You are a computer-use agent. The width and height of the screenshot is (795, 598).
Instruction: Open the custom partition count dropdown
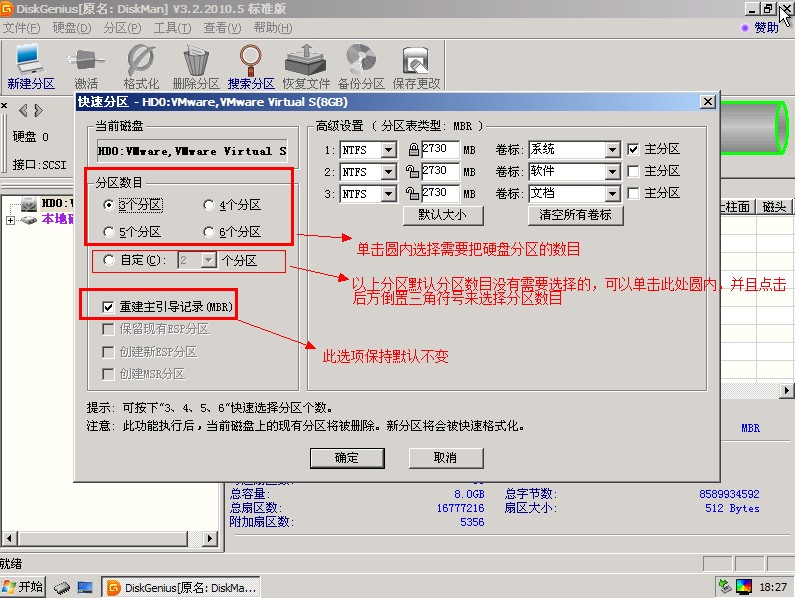(x=208, y=260)
